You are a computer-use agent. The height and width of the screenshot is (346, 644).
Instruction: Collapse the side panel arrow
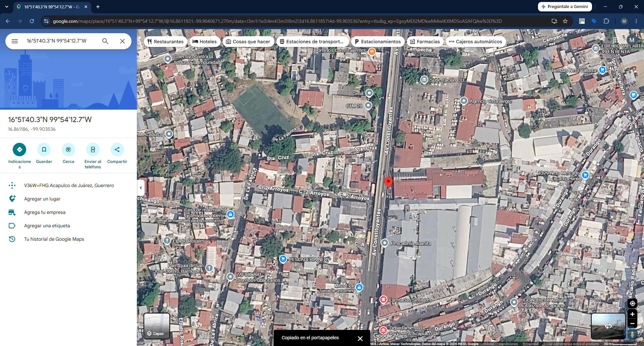[x=141, y=188]
